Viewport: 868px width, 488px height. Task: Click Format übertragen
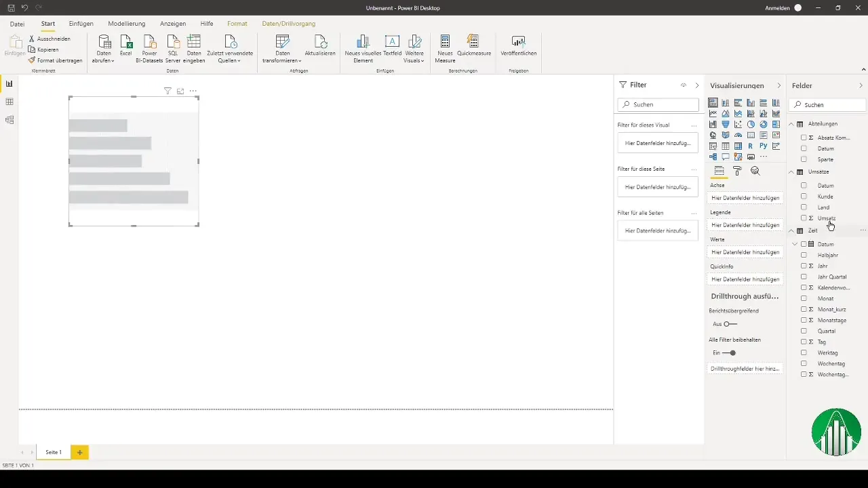coord(56,60)
